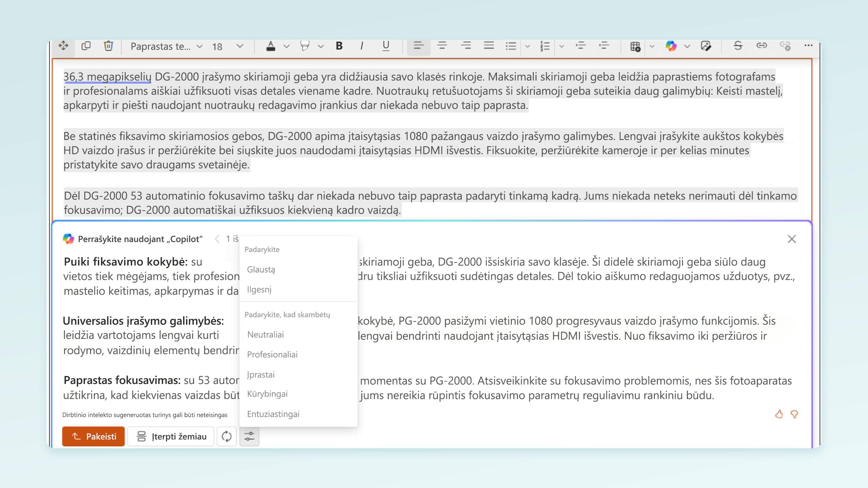Expand the numbered list options arrow
This screenshot has height=488, width=868.
click(561, 46)
